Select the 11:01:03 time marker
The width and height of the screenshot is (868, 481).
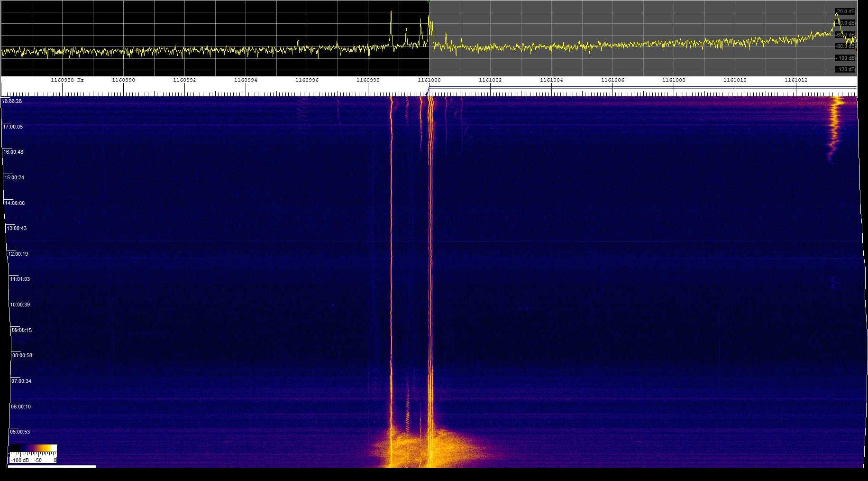(x=20, y=279)
